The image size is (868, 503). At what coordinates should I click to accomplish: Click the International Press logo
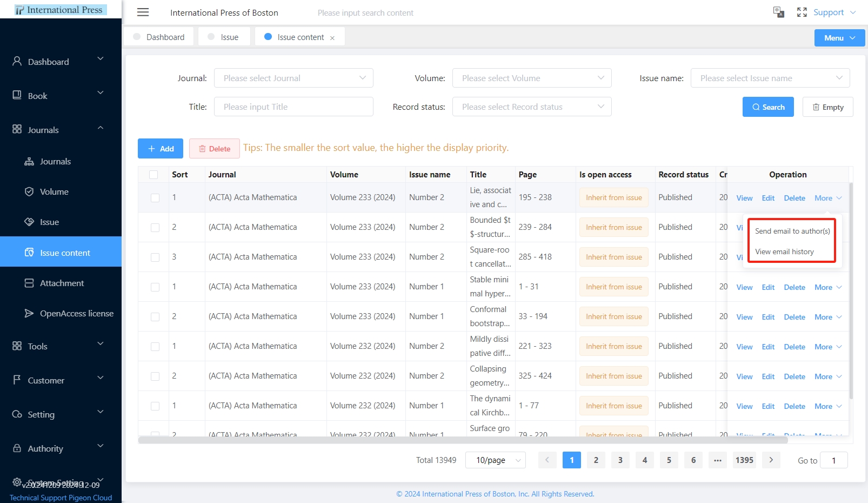click(61, 10)
